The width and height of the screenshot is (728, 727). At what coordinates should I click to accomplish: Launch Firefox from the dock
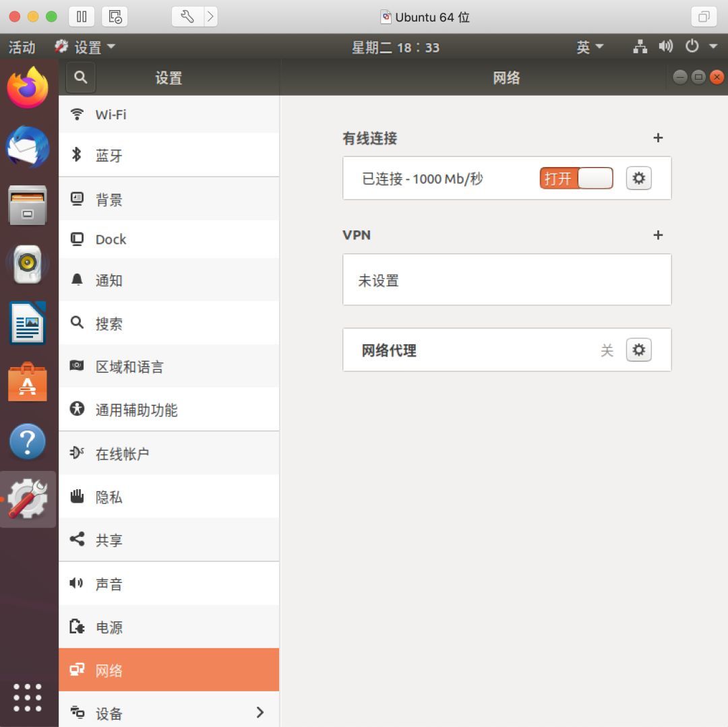point(28,88)
